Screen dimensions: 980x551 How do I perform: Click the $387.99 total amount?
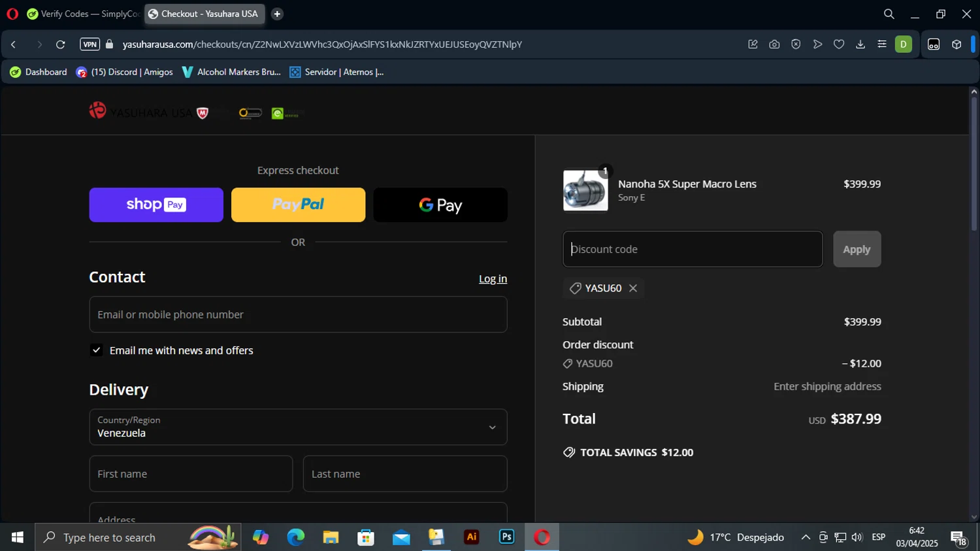(856, 419)
